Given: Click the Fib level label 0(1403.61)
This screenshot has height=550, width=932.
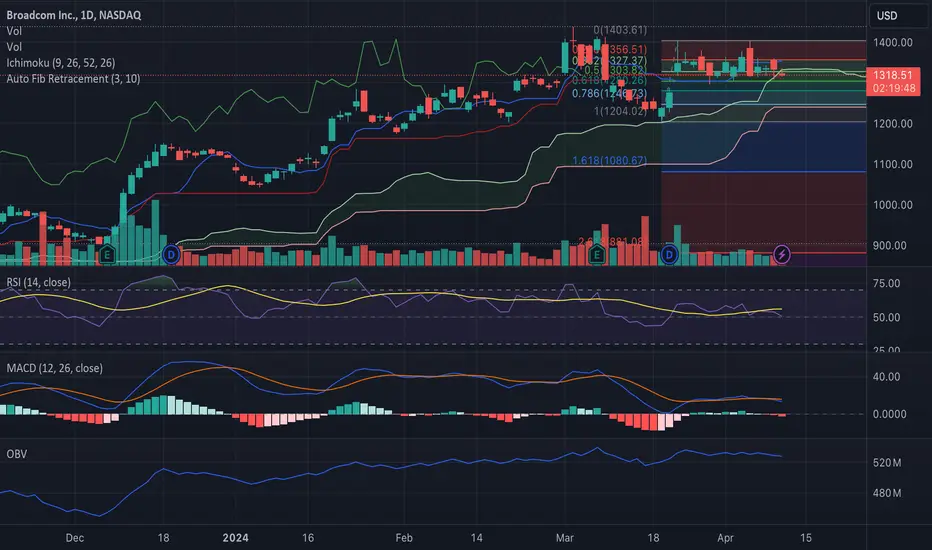Looking at the screenshot, I should tap(620, 30).
